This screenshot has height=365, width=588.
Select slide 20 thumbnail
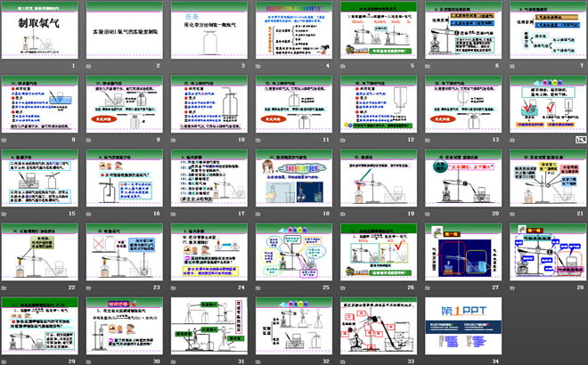463,178
